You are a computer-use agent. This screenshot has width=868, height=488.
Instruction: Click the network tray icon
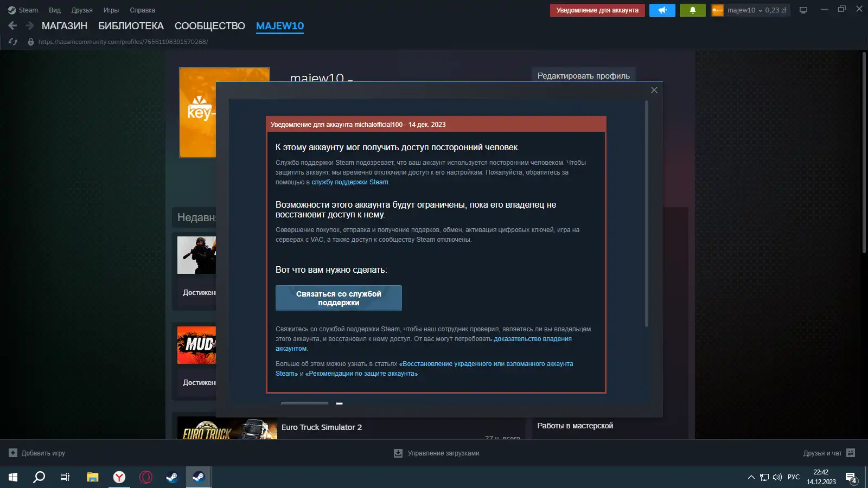click(764, 477)
